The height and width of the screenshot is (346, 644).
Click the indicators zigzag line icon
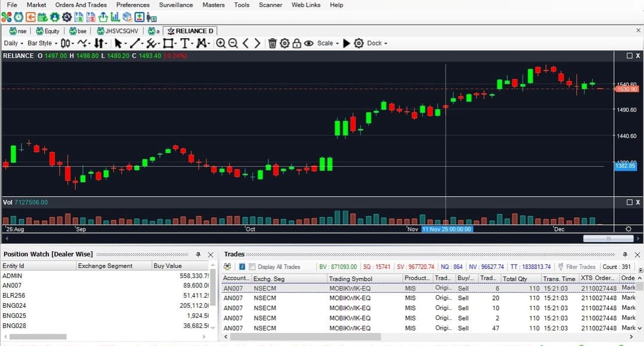click(82, 43)
